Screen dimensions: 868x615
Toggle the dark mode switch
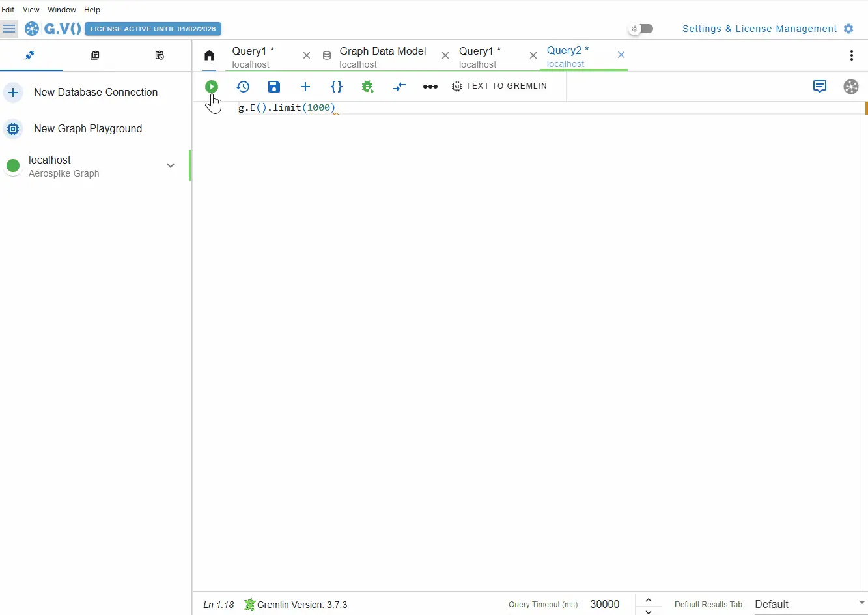(642, 29)
